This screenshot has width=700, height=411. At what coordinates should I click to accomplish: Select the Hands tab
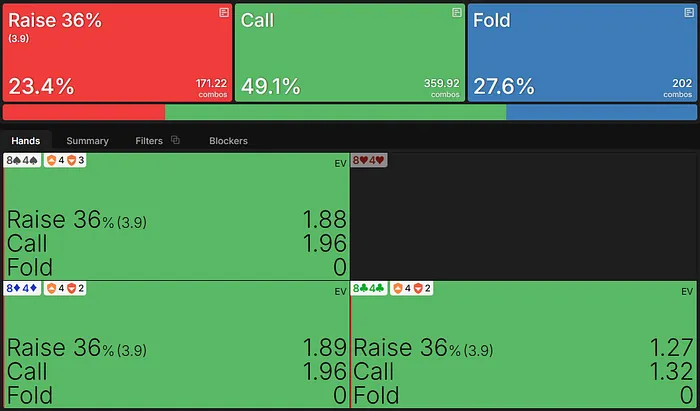point(25,141)
